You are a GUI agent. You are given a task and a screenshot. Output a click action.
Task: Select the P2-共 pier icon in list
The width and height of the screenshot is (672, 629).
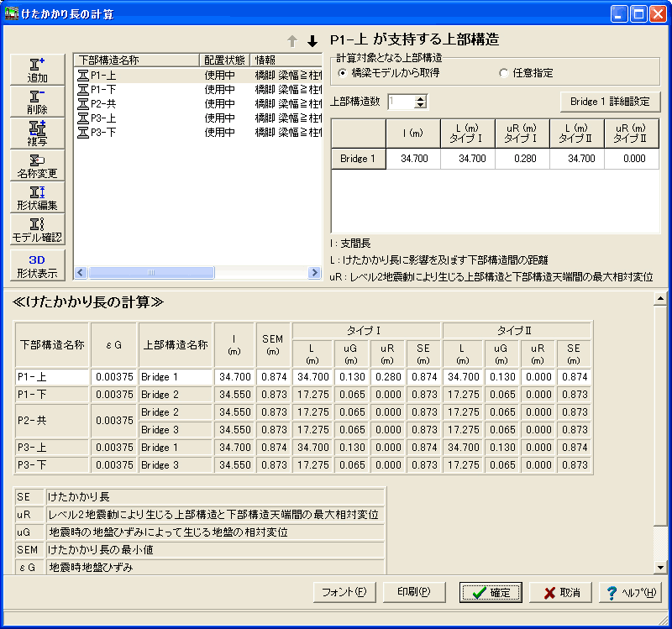pos(82,103)
